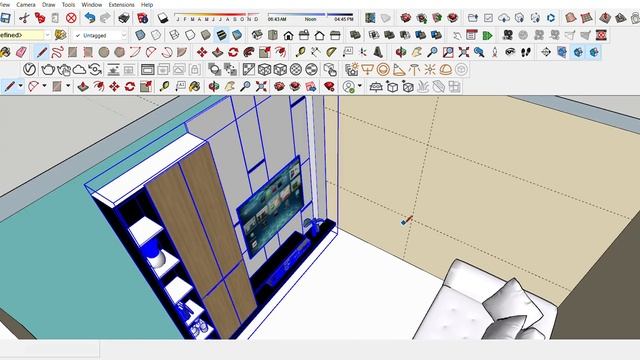Image resolution: width=640 pixels, height=360 pixels.
Task: Click the Cut scissors icon
Action: coord(24,18)
